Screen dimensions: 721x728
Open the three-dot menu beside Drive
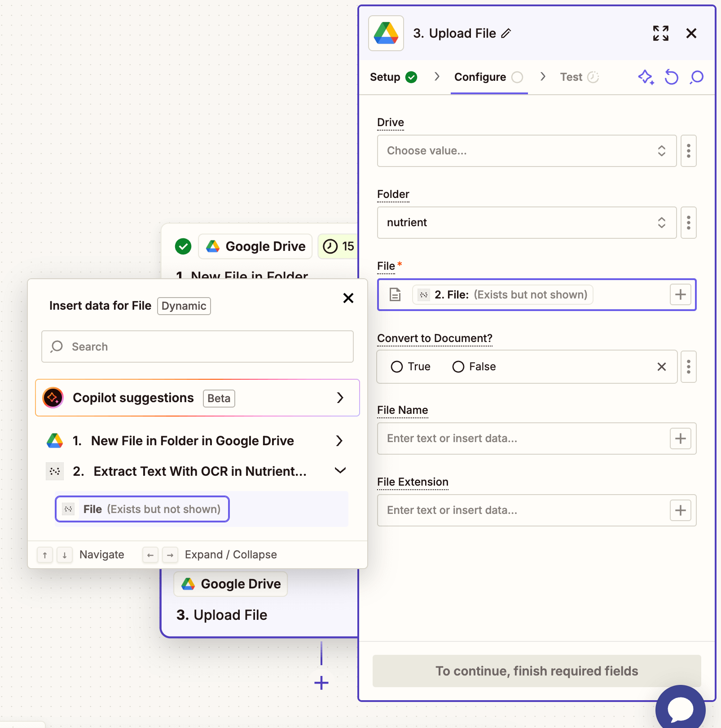click(x=688, y=151)
